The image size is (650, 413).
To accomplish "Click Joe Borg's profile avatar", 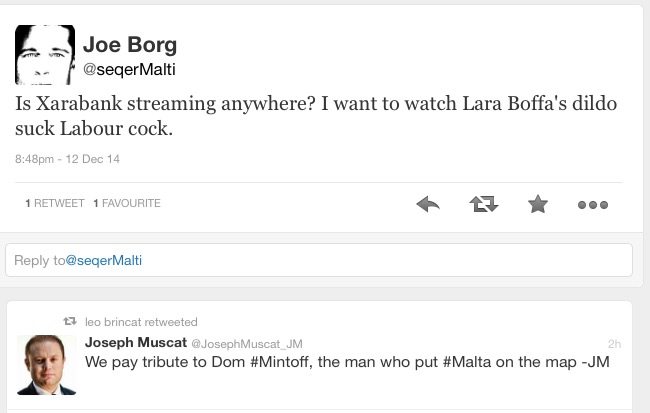I will coord(45,55).
